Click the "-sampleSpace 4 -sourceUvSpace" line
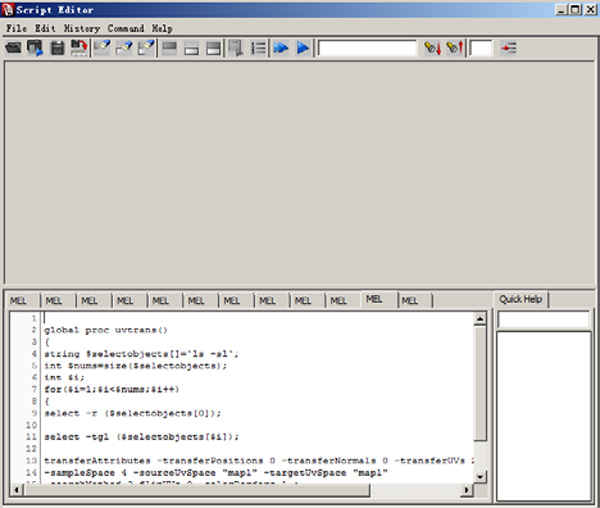The image size is (600, 508). click(216, 473)
